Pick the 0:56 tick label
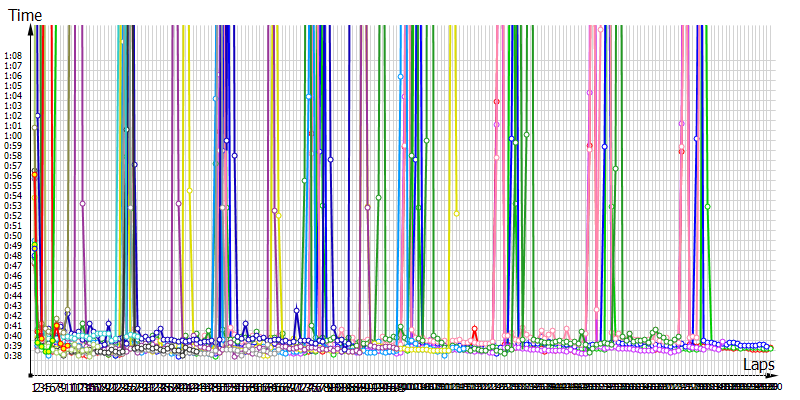 (x=13, y=175)
